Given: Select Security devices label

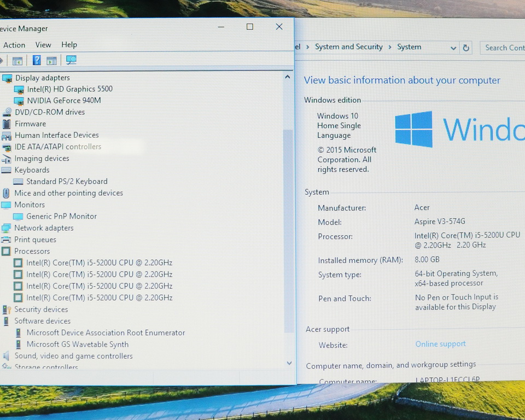Looking at the screenshot, I should (x=41, y=309).
